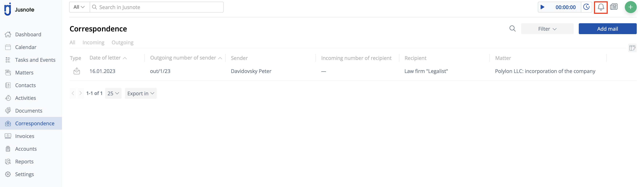Open Dashboard in the sidebar
The image size is (644, 187).
click(28, 34)
